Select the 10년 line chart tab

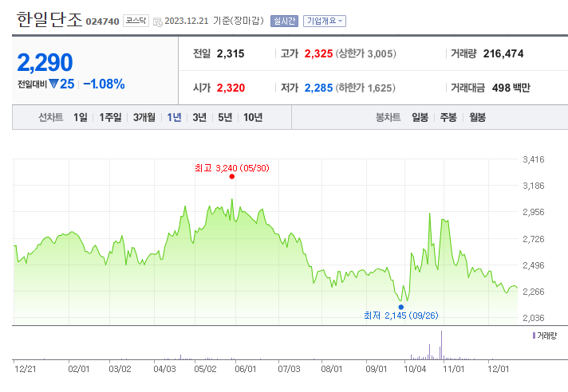(x=253, y=117)
